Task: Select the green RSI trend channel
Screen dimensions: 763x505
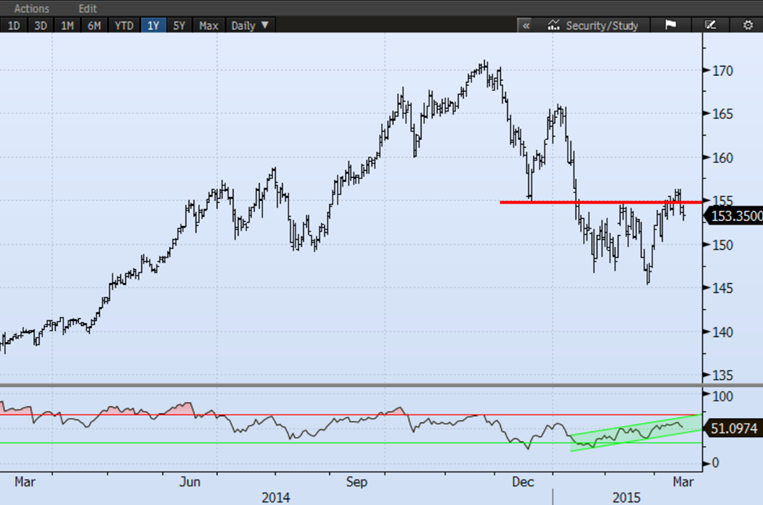Action: pyautogui.click(x=630, y=431)
